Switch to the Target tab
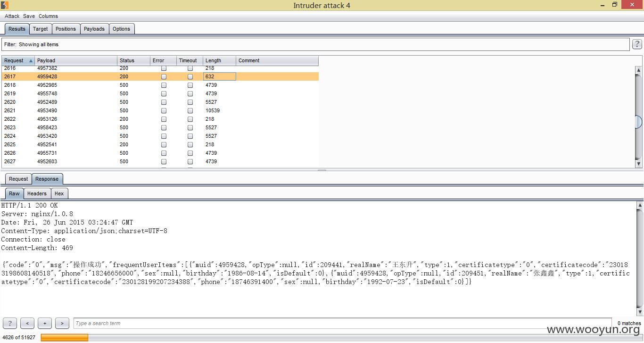Viewport: 644px width, 343px height. tap(41, 29)
